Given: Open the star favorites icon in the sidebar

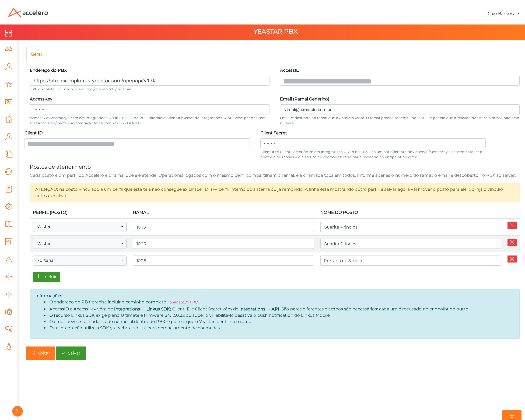Looking at the screenshot, I should (x=9, y=84).
